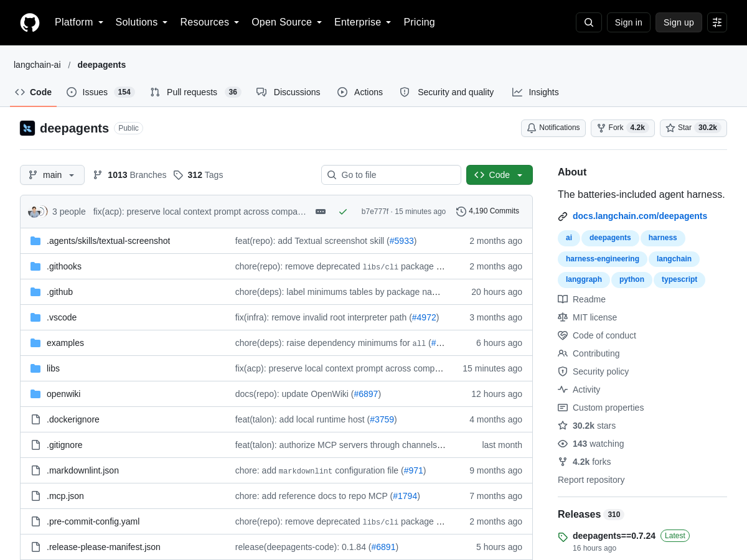Click the release tag icon beside deepagents==0.7.24
Viewport: 747px width, 560px height.
(563, 537)
